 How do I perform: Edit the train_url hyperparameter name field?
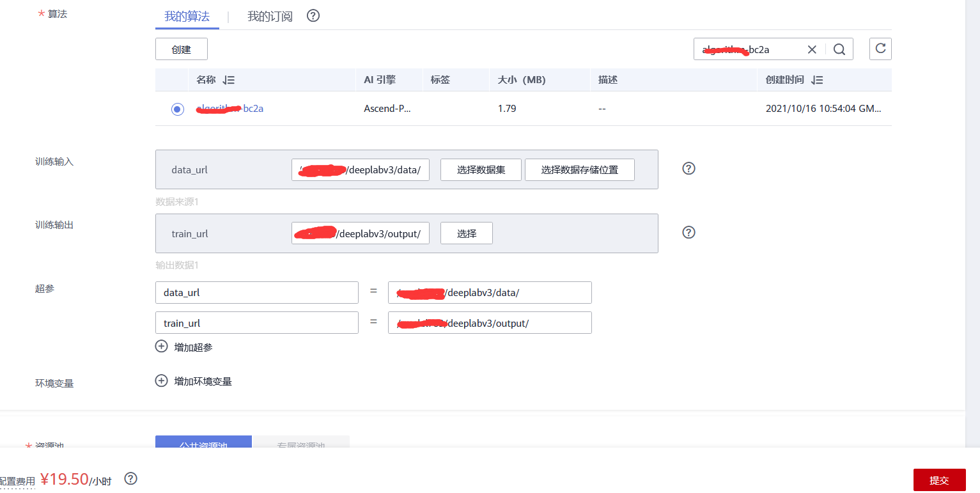(257, 323)
